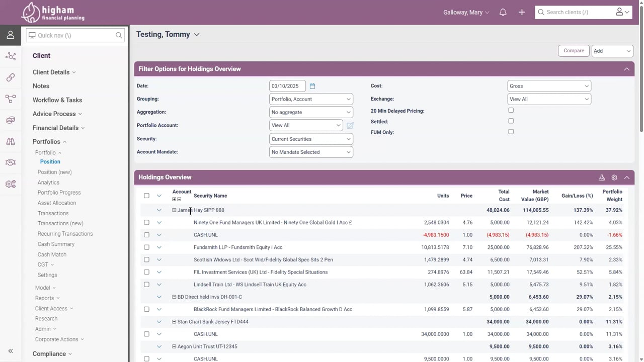The height and width of the screenshot is (362, 644).
Task: Open the Add button dropdown
Action: point(612,51)
